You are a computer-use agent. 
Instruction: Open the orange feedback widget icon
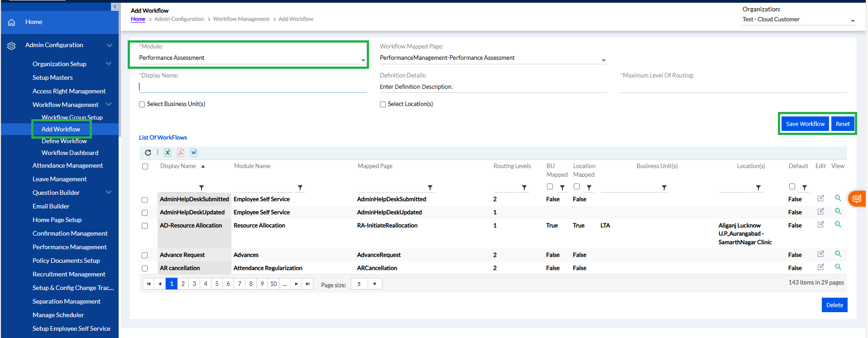(x=857, y=198)
